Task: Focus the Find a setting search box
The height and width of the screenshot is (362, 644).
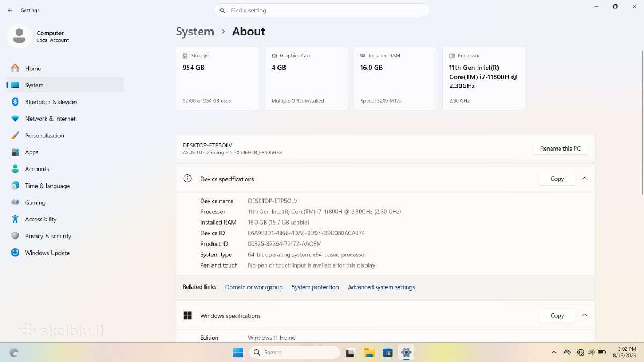Action: (322, 10)
